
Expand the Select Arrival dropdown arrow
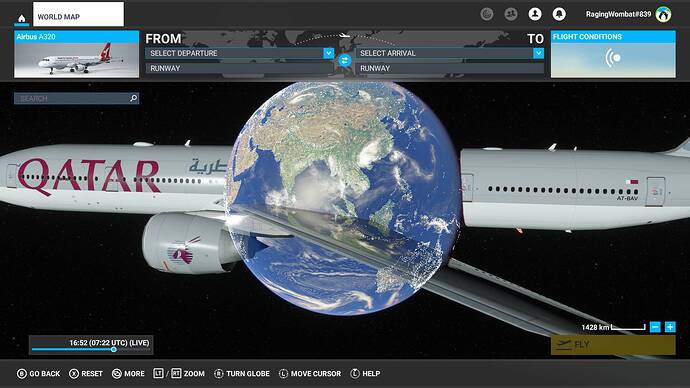(538, 53)
